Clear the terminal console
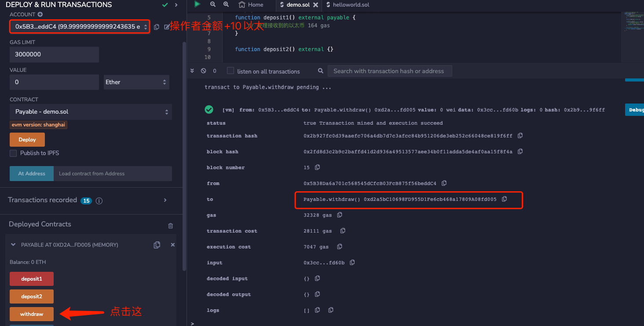Image resolution: width=644 pixels, height=326 pixels. [203, 70]
